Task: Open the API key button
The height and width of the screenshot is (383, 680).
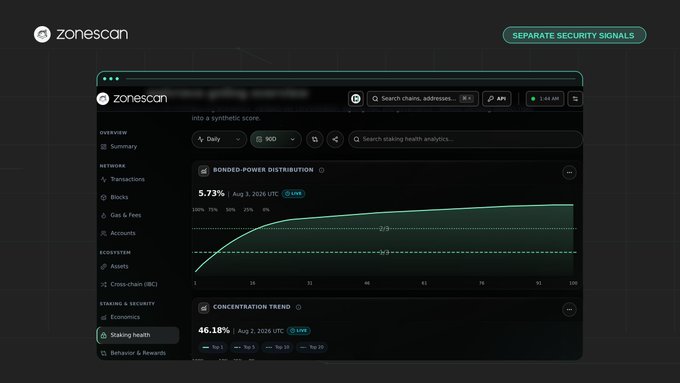Action: (497, 99)
